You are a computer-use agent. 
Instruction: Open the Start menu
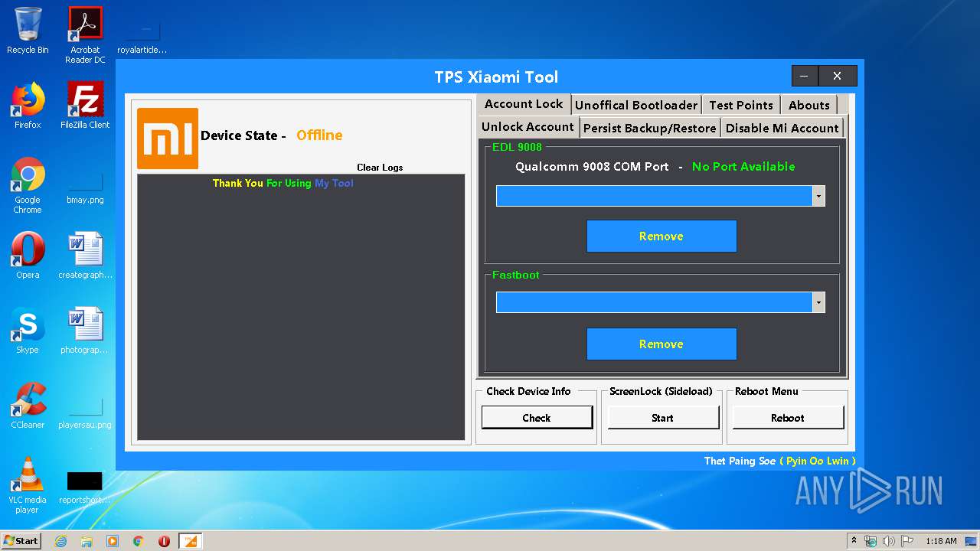(21, 540)
